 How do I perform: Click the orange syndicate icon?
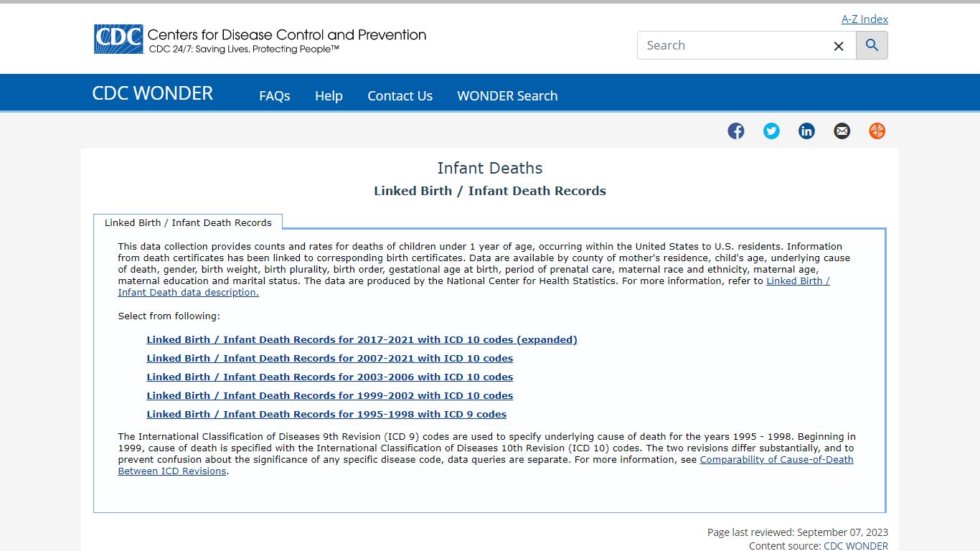(x=877, y=131)
